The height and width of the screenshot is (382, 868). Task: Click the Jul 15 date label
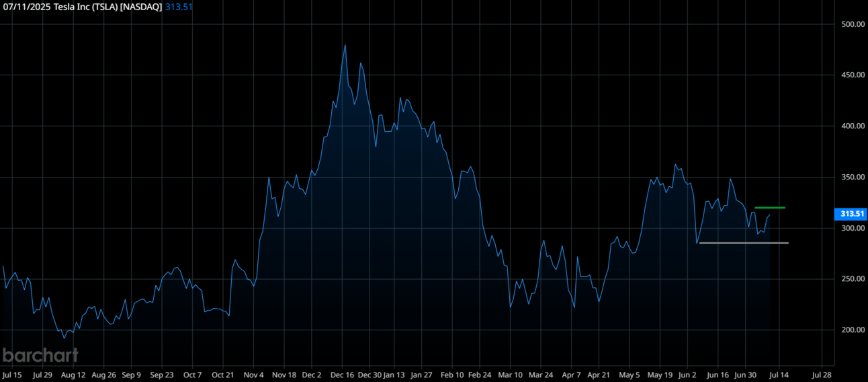point(12,375)
